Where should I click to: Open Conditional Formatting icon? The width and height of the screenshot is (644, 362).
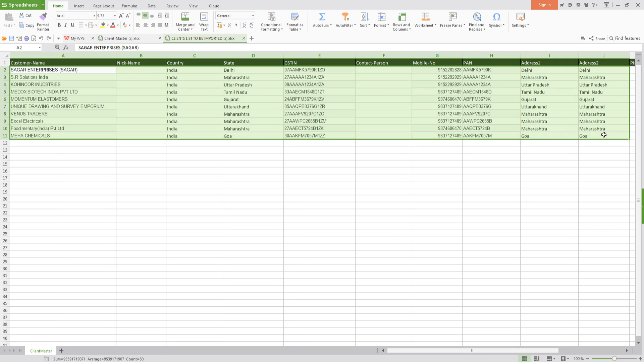[x=271, y=17]
